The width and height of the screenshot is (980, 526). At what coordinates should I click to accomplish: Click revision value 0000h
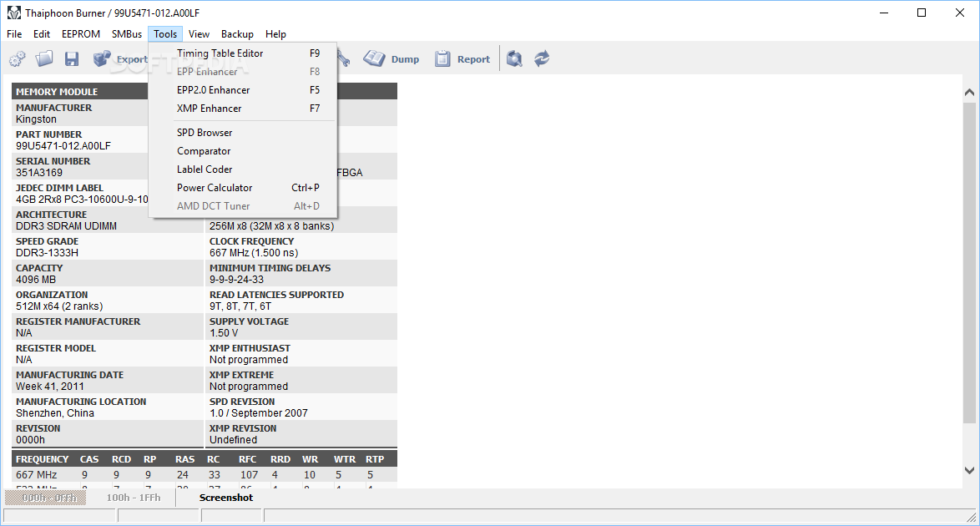pos(31,440)
